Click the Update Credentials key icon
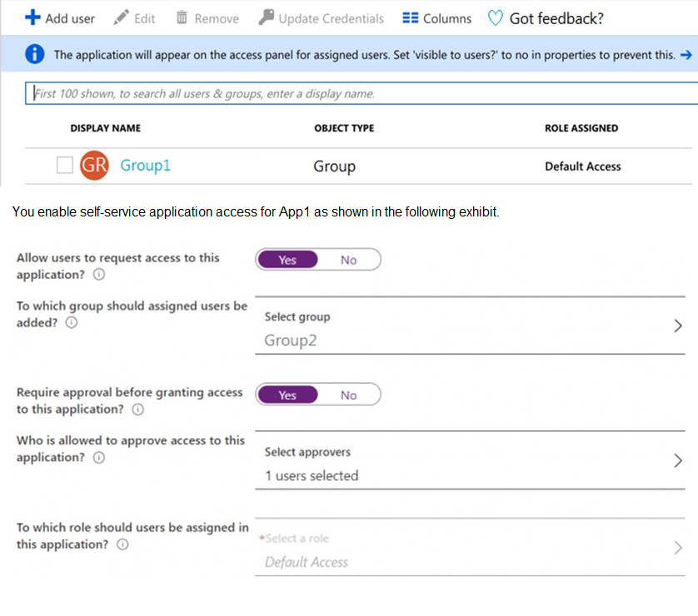 point(266,17)
